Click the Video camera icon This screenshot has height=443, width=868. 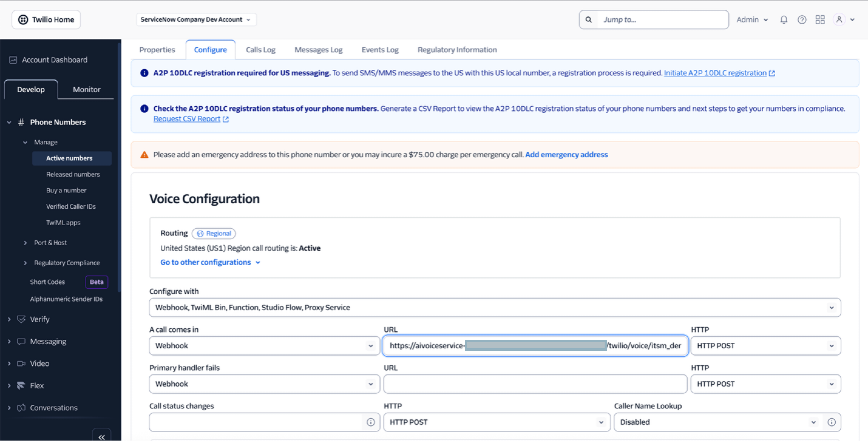[21, 364]
